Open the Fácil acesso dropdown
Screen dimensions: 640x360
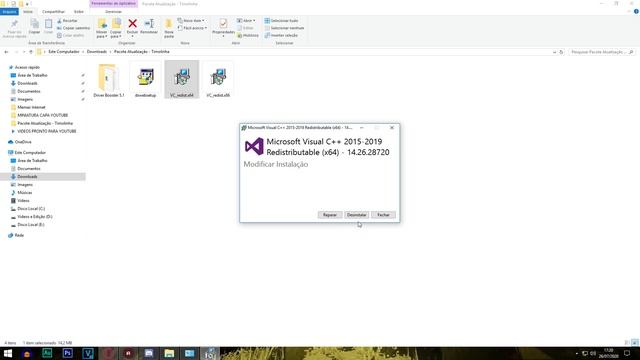tap(192, 28)
